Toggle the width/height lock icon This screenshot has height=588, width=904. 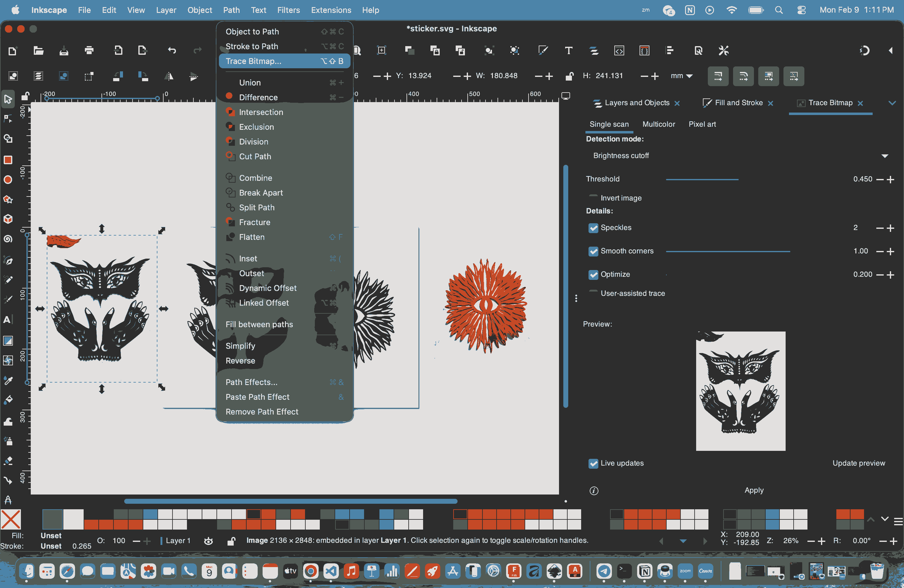(569, 76)
